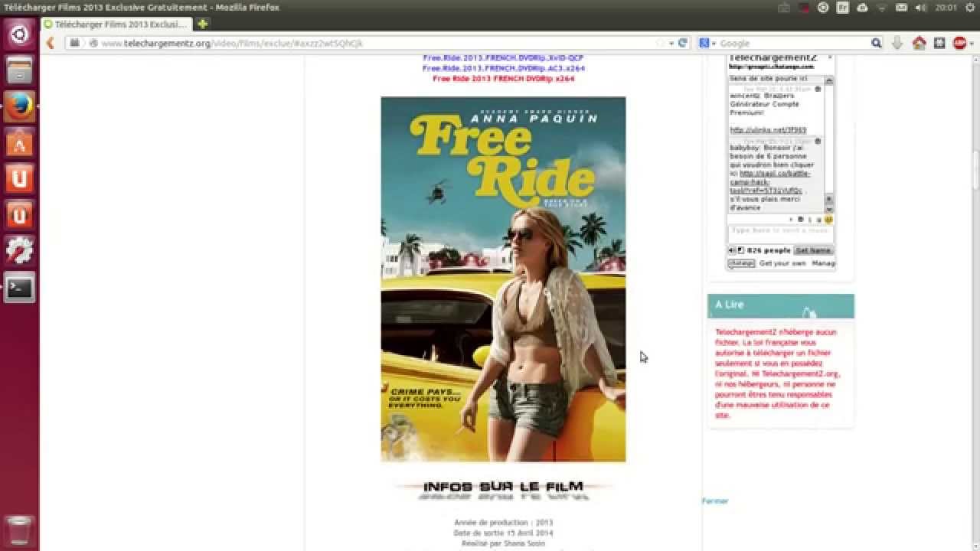The image size is (980, 551).
Task: Open System Settings from the launcher
Action: [19, 251]
